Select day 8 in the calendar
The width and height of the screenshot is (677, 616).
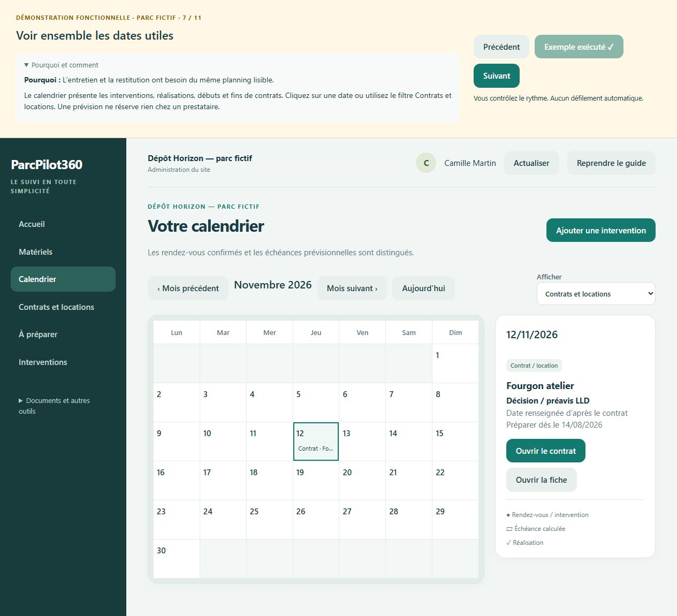click(455, 402)
